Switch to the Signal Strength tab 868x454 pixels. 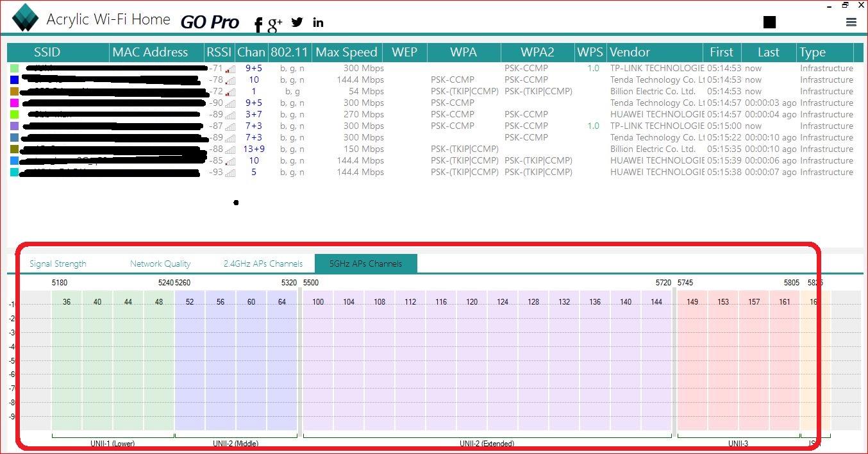(58, 264)
